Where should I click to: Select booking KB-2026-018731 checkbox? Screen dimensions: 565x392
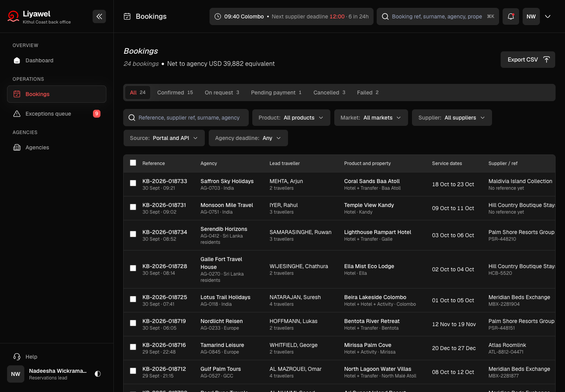133,207
